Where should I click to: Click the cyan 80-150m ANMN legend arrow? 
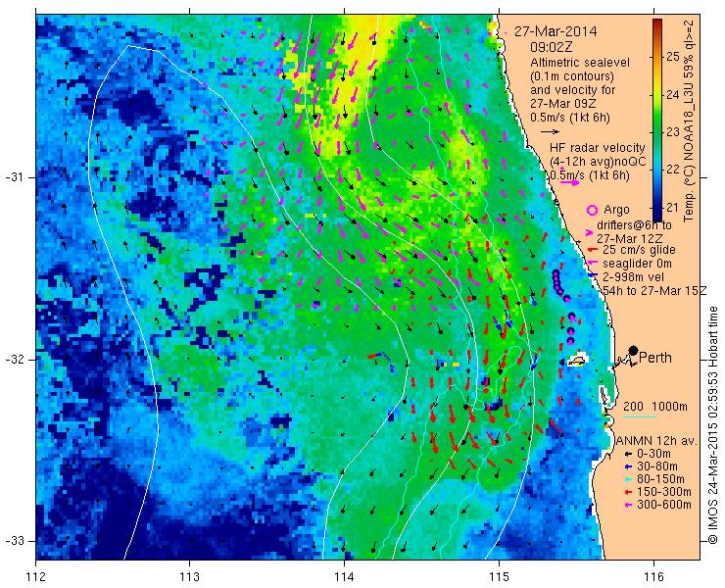tap(628, 479)
